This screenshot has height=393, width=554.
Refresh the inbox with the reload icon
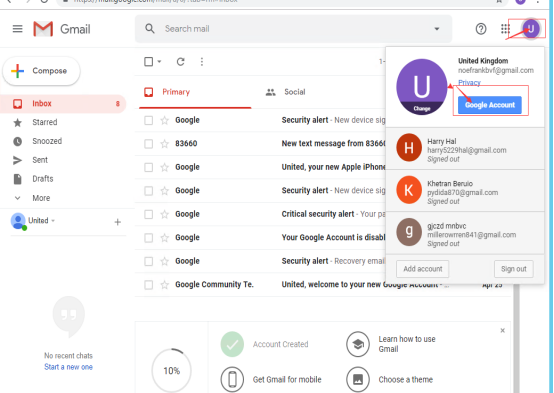pos(181,62)
